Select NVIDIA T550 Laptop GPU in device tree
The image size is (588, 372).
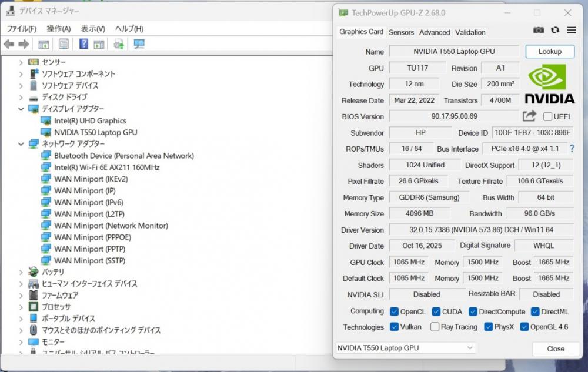click(x=95, y=132)
